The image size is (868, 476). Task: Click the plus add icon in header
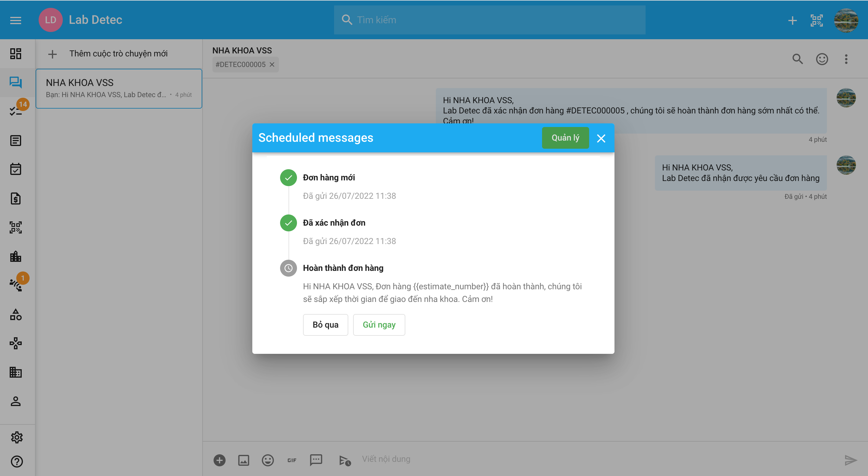pyautogui.click(x=793, y=20)
